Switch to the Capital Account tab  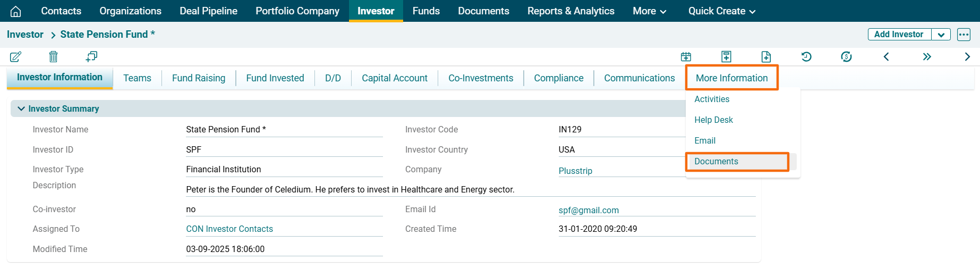click(x=394, y=78)
